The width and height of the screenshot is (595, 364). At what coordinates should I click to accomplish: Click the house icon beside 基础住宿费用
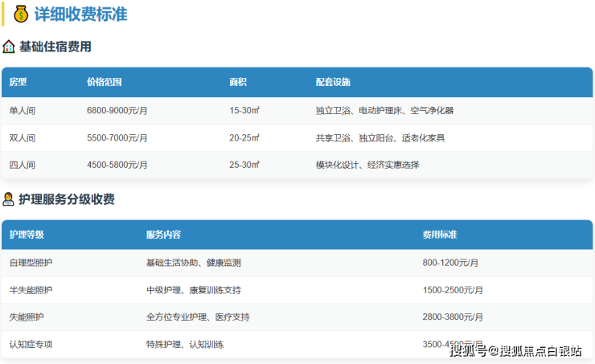point(9,47)
